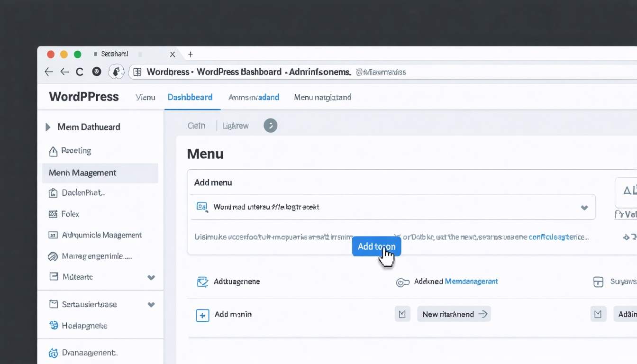Click the Dvanaagenent sidebar icon

point(53,353)
